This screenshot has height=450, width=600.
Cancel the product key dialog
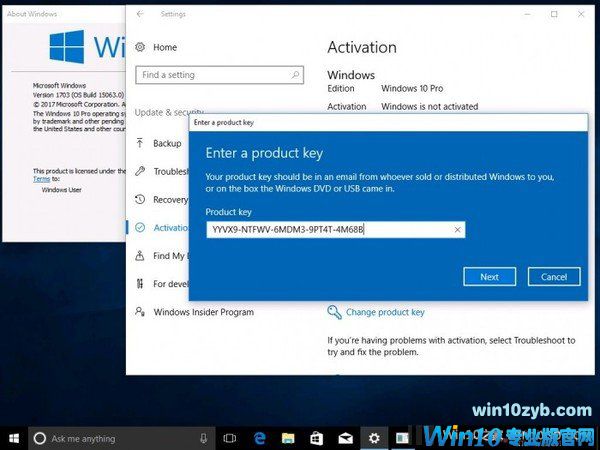[x=554, y=277]
